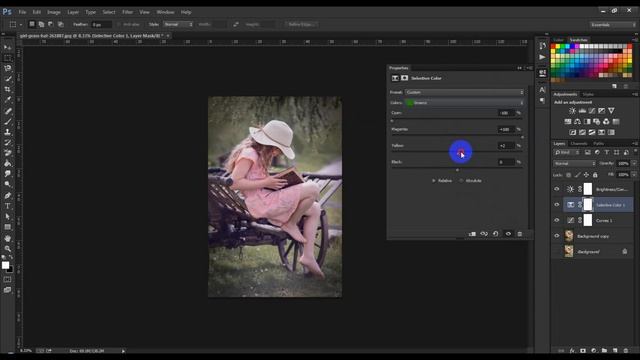The image size is (640, 360).
Task: Select the Relative method radio button
Action: [x=434, y=180]
